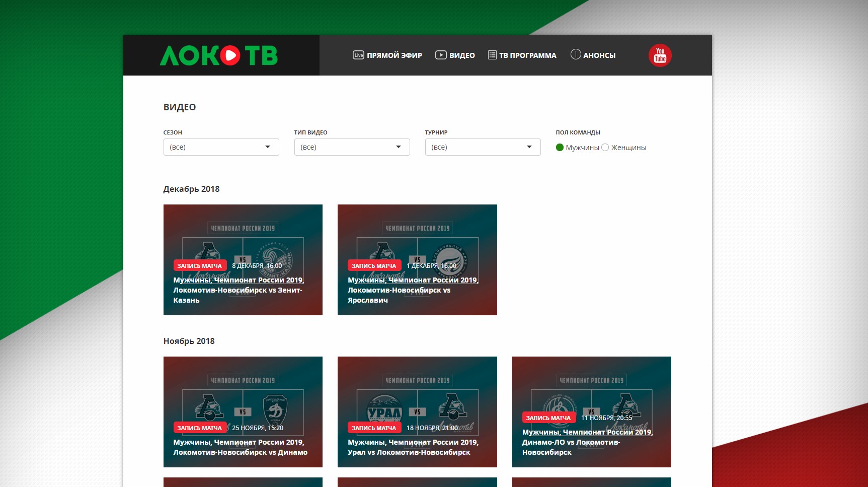The image size is (868, 487).
Task: Click Запись матча badge on 18 ноября card
Action: pyautogui.click(x=374, y=428)
